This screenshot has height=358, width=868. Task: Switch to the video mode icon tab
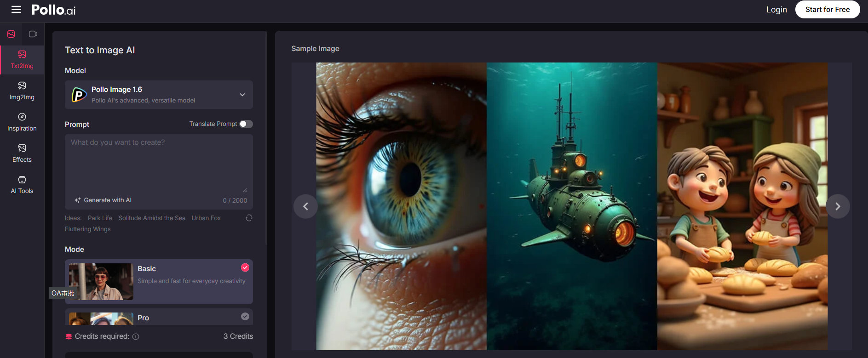click(33, 34)
